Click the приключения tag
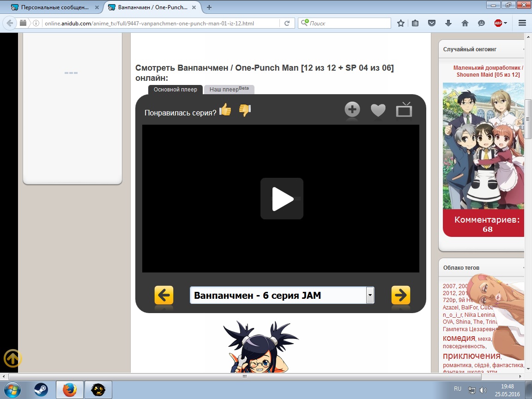The height and width of the screenshot is (399, 532). (x=471, y=356)
